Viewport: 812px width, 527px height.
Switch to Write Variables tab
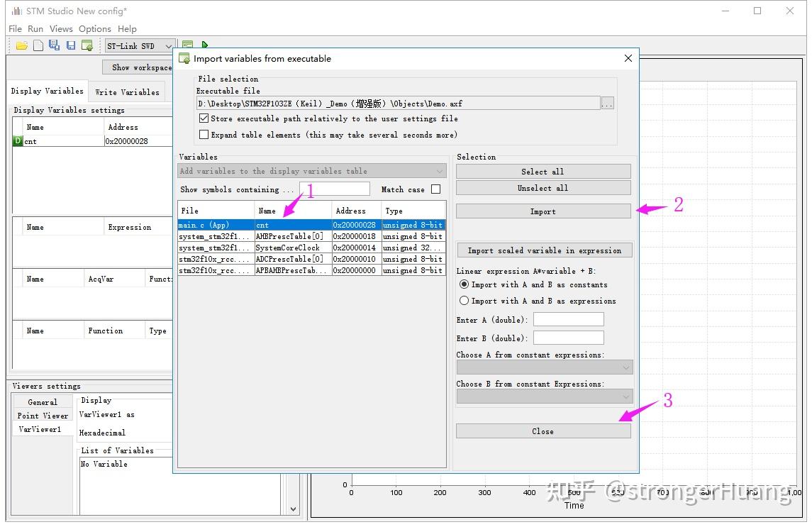128,91
